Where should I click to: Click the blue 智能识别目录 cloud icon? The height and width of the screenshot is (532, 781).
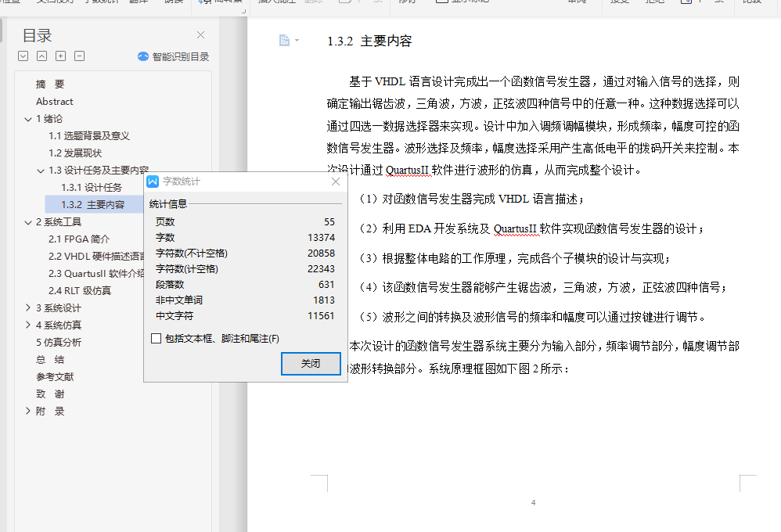coord(143,56)
